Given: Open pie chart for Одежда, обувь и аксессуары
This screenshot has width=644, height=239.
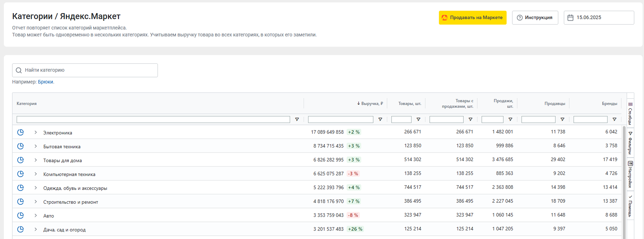Looking at the screenshot, I should coord(20,188).
